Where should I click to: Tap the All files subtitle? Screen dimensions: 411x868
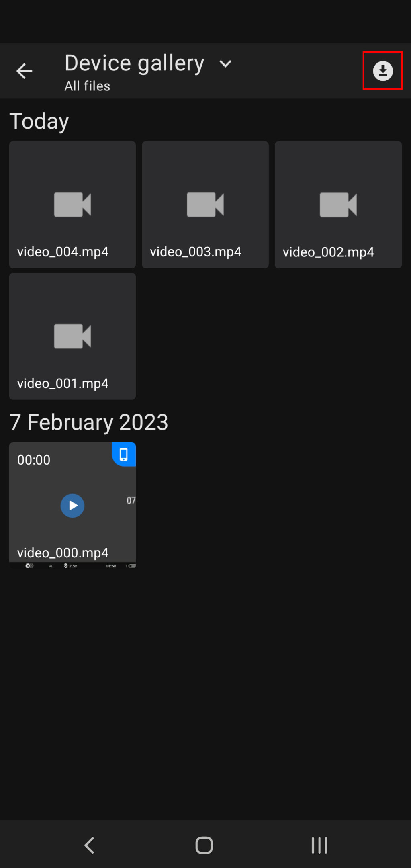(87, 86)
